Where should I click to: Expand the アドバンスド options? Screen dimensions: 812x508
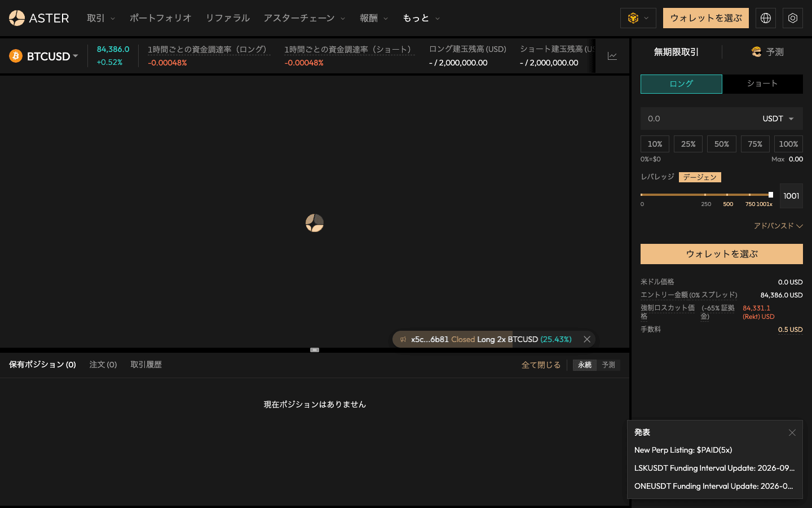778,226
